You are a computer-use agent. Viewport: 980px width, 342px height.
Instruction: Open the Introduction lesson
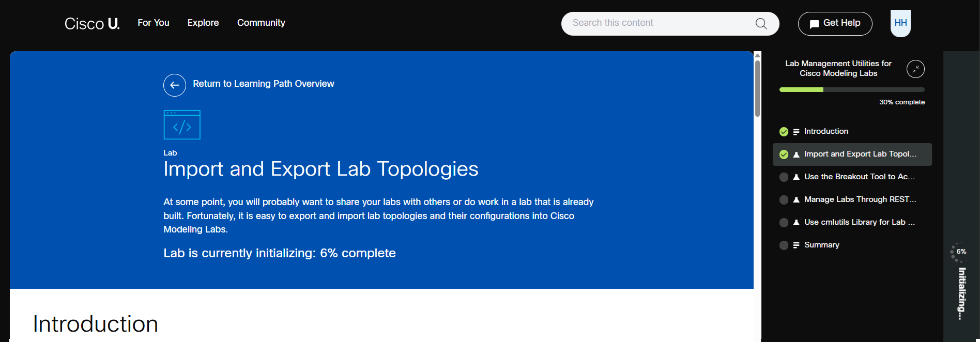(x=852, y=132)
